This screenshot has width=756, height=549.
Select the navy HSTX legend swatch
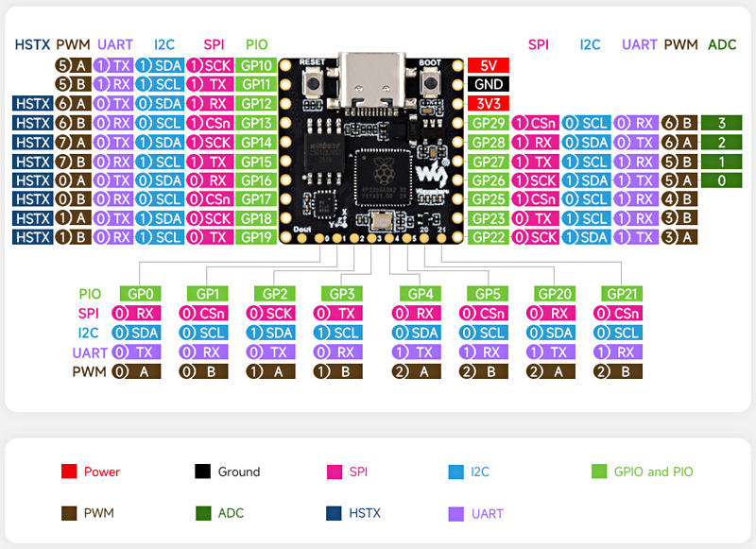[x=333, y=513]
